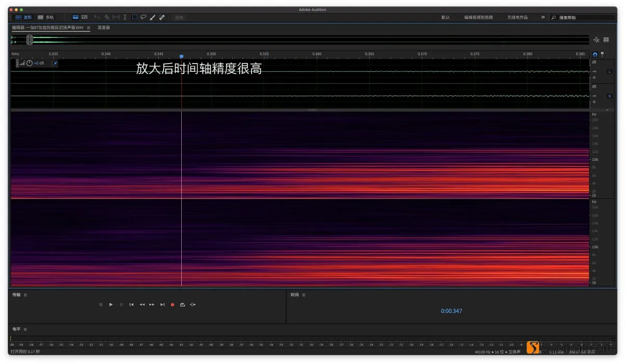The height and width of the screenshot is (364, 625).
Task: Click the overview navigator zoom handle
Action: click(x=30, y=40)
